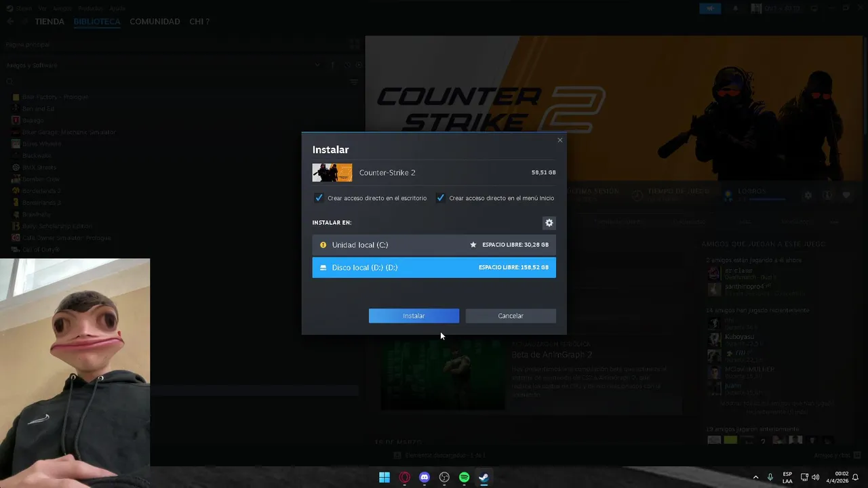Image resolution: width=868 pixels, height=488 pixels.
Task: Open game settings gear on CS2 page
Action: point(808,195)
